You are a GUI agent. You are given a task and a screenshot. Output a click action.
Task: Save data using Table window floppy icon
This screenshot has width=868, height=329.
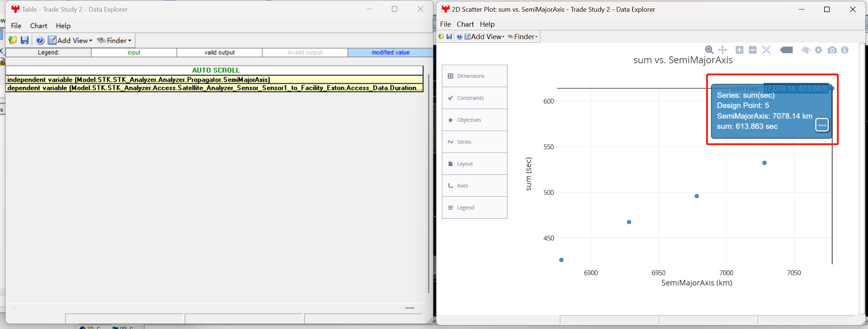pyautogui.click(x=24, y=40)
